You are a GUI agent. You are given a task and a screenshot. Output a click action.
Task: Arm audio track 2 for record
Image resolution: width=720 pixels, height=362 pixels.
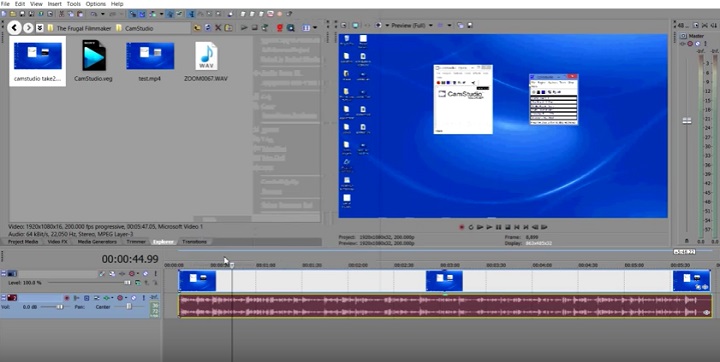(x=67, y=298)
